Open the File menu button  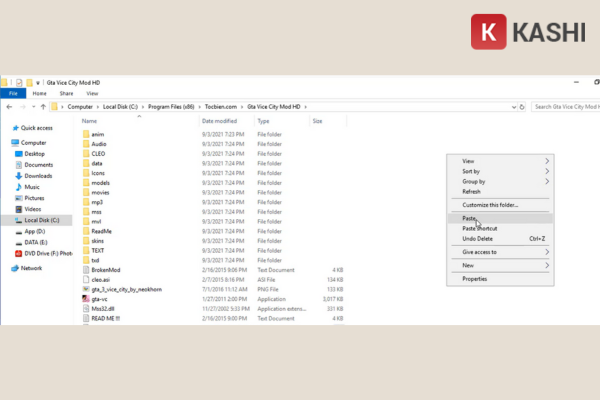[14, 93]
